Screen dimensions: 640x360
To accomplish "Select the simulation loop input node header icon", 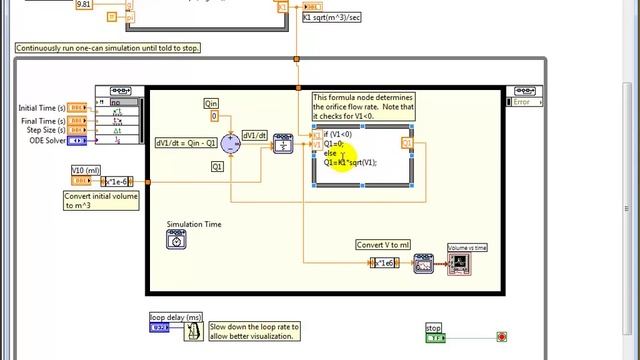I will pos(120,91).
